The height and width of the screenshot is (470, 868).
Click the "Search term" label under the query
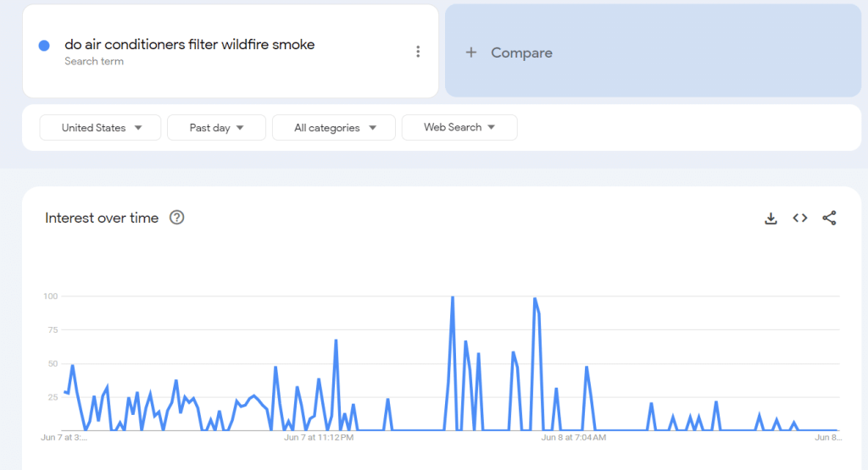point(94,62)
